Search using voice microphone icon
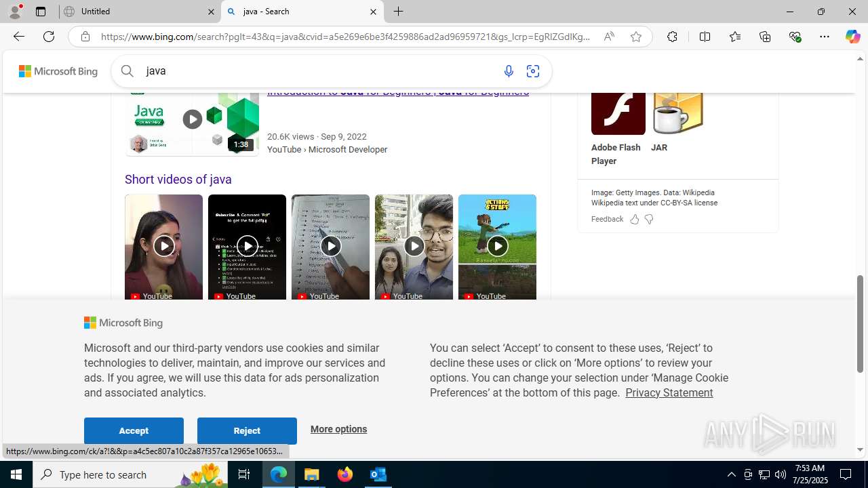 509,71
